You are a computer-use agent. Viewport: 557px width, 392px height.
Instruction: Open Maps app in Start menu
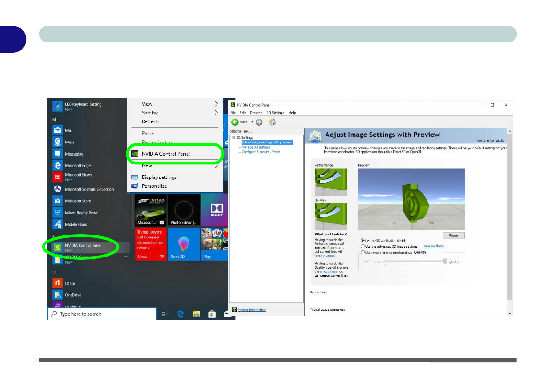58,142
